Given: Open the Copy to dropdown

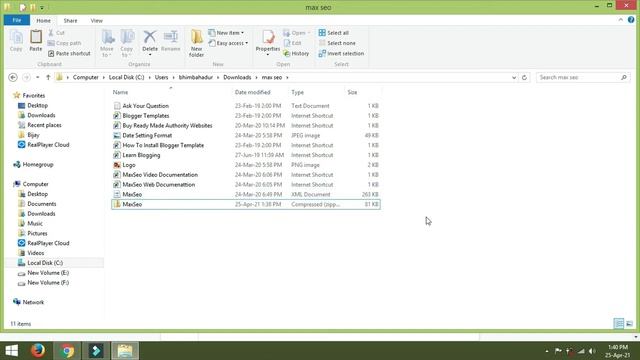Looking at the screenshot, I should 127,43.
